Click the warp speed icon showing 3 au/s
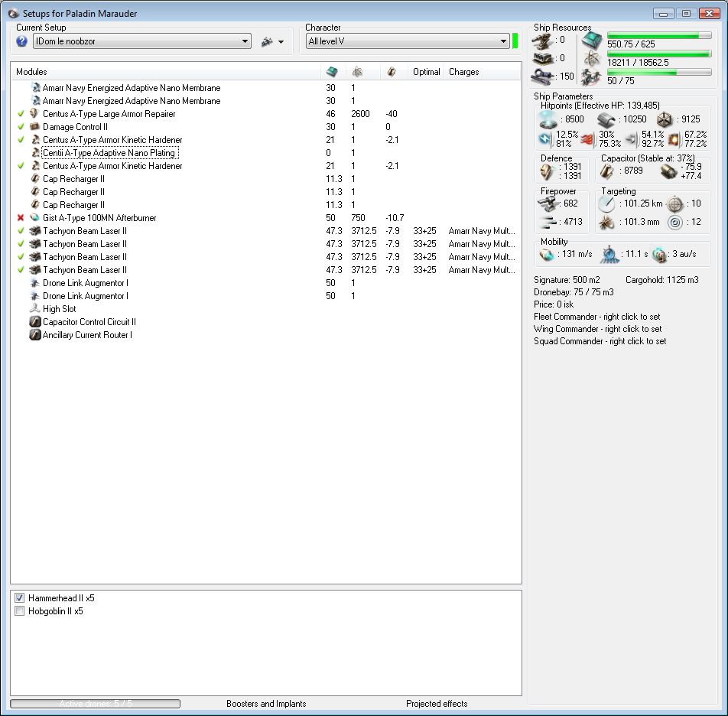Viewport: 728px width, 716px height. [659, 255]
